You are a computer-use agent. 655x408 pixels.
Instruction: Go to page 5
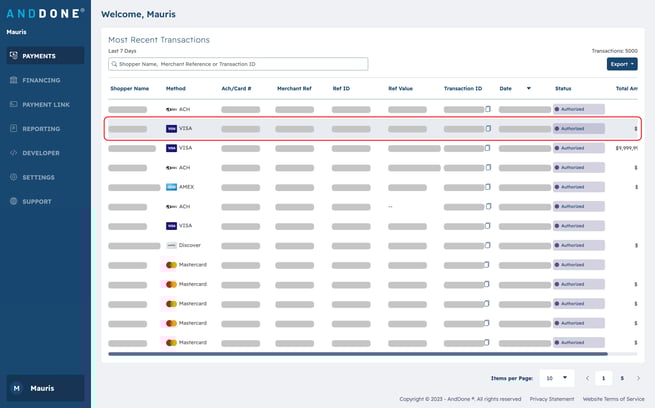pos(622,378)
